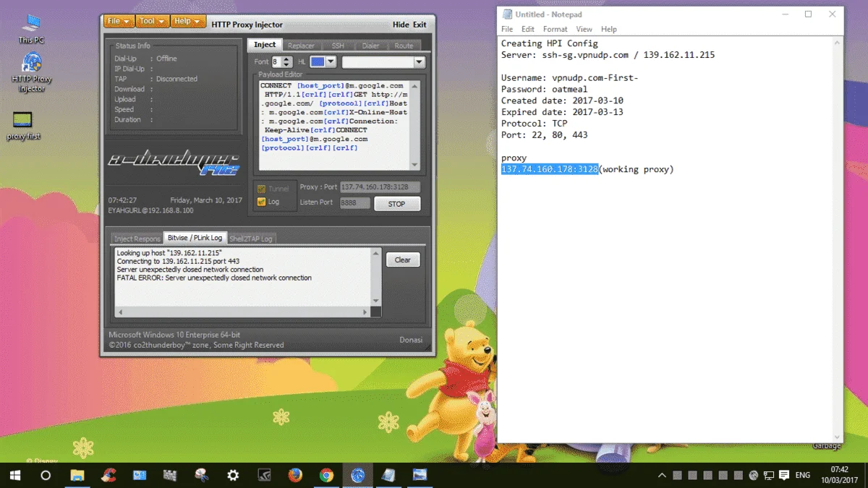This screenshot has height=488, width=868.
Task: Launch Firefox from the taskbar
Action: click(x=295, y=475)
